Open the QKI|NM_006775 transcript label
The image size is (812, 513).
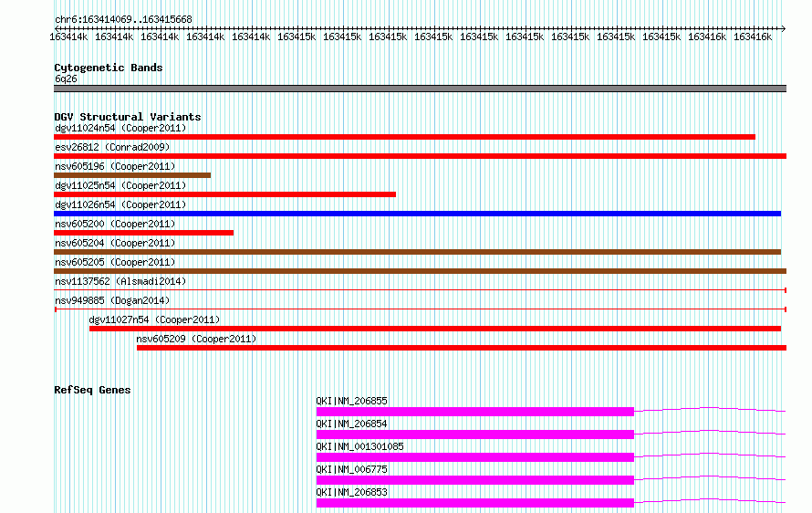coord(351,469)
